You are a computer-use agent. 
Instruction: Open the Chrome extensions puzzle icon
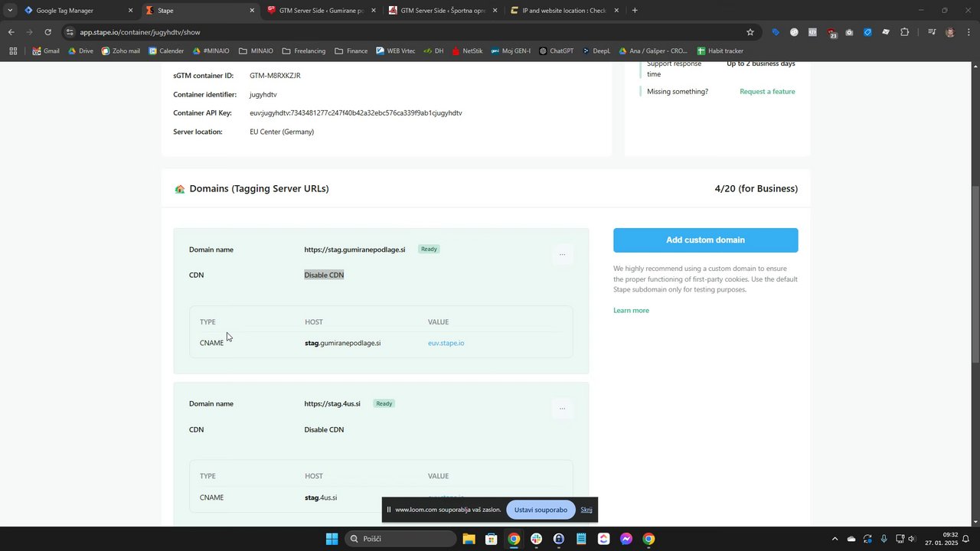coord(904,32)
